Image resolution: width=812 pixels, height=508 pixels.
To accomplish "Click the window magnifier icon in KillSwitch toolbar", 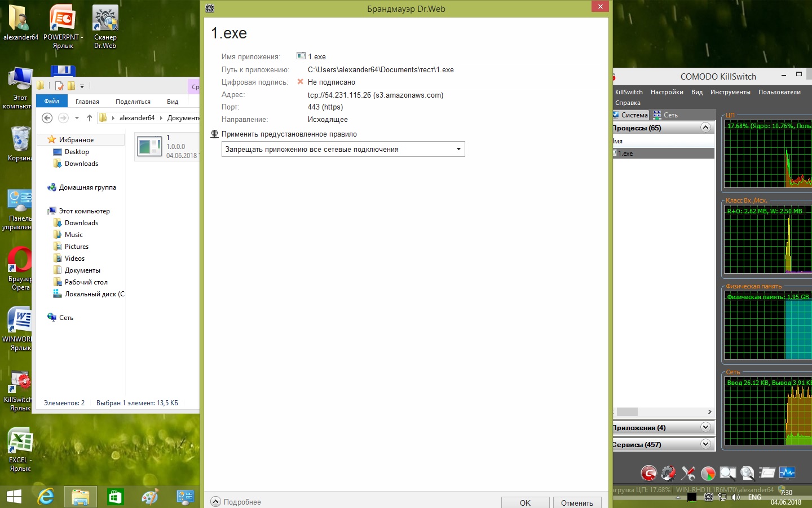I will pyautogui.click(x=727, y=473).
